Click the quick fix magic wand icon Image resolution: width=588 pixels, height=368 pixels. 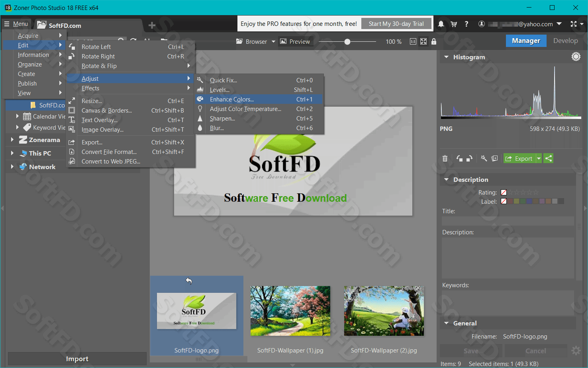tap(484, 158)
